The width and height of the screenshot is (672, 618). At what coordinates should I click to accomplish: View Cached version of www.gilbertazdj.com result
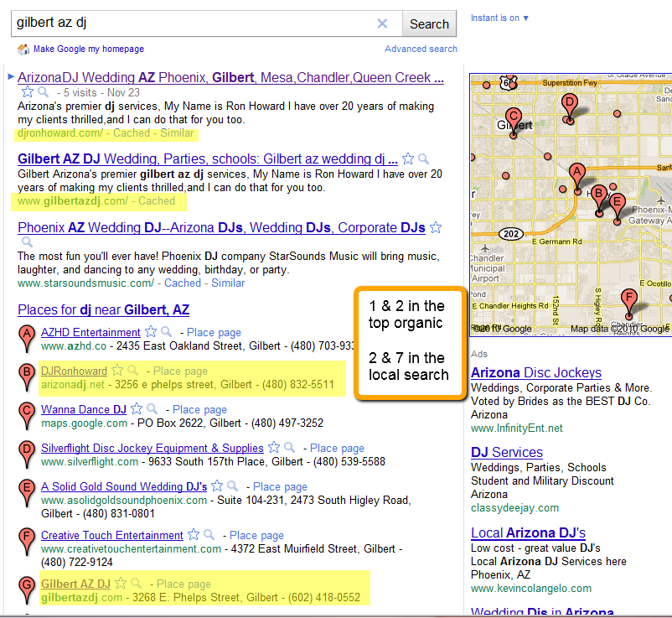157,200
